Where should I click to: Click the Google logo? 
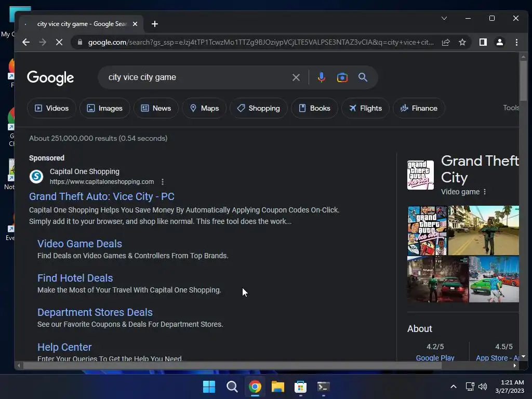pos(50,78)
